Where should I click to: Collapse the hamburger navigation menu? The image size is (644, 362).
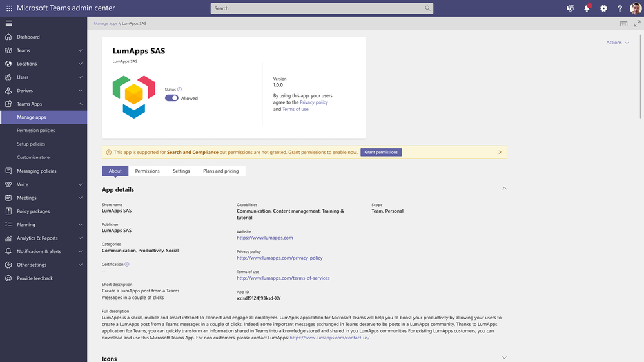click(x=8, y=23)
